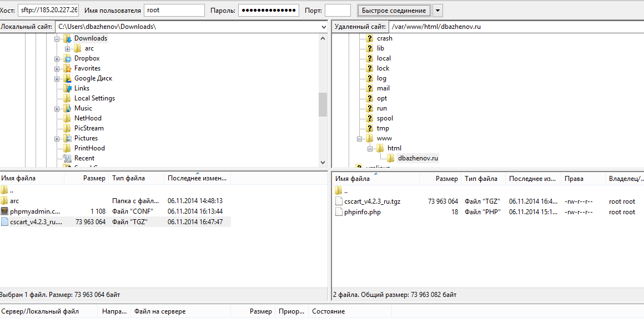This screenshot has width=644, height=333.
Task: Click the phpmyadmin conf file icon
Action: point(4,211)
